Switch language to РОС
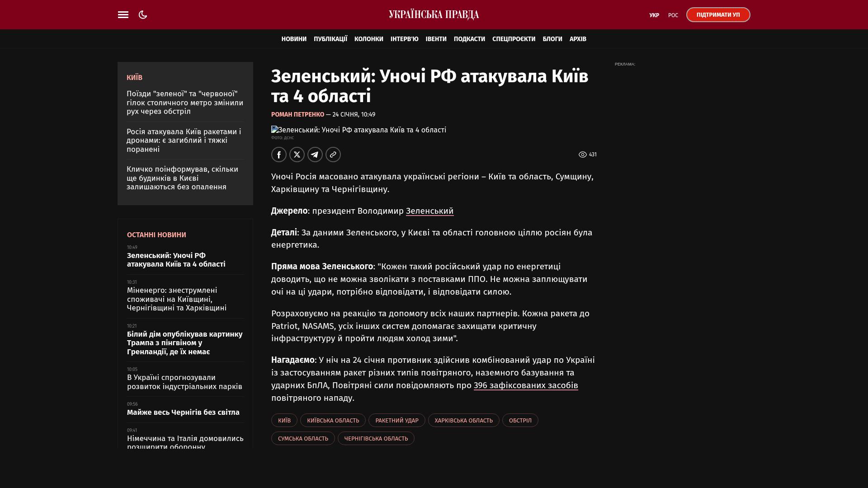Image resolution: width=868 pixels, height=488 pixels. (x=673, y=15)
